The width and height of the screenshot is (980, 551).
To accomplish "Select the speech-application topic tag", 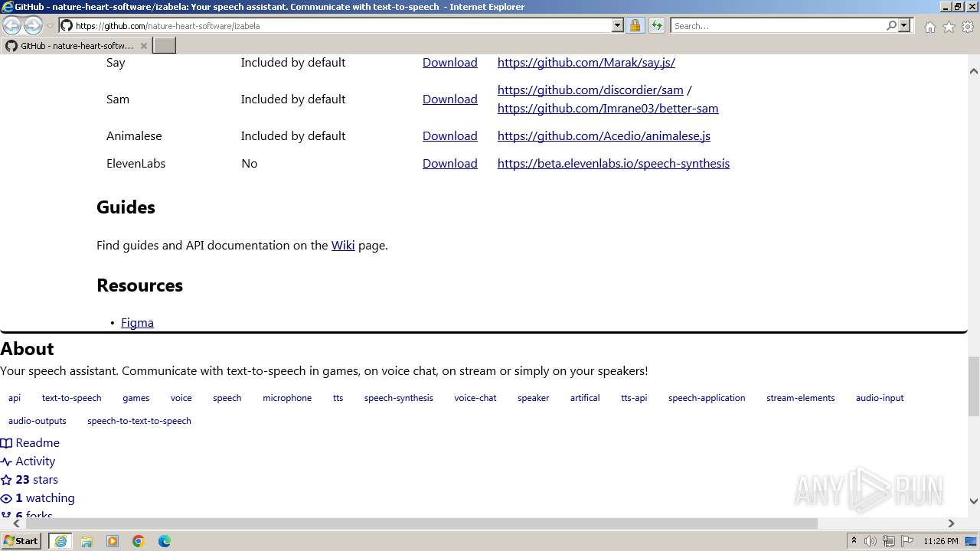I will [707, 398].
